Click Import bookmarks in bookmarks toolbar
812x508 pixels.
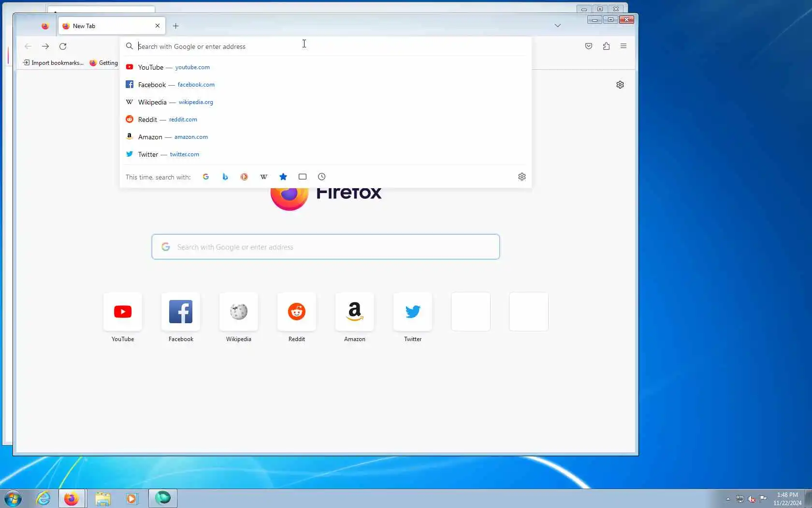[x=53, y=63]
